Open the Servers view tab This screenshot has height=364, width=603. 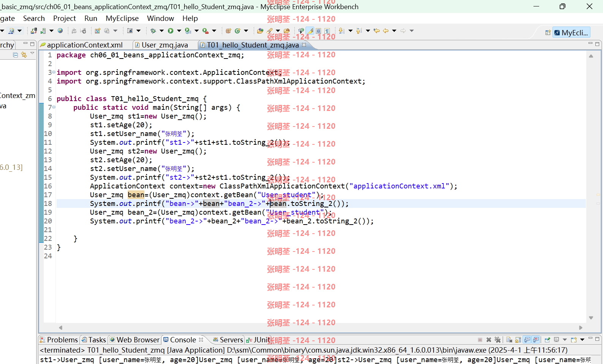[228, 340]
